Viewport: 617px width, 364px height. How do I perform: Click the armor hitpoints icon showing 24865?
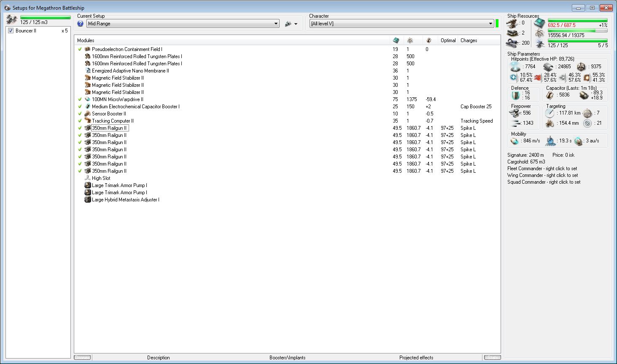pos(548,67)
